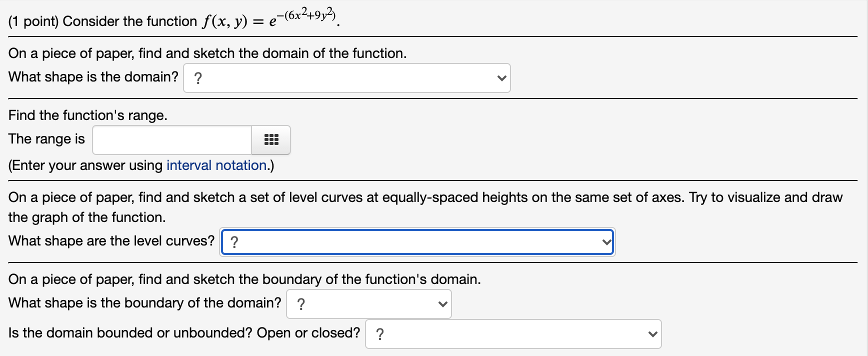Click the chevron on the boundary dropdown
The width and height of the screenshot is (868, 356).
tap(442, 303)
